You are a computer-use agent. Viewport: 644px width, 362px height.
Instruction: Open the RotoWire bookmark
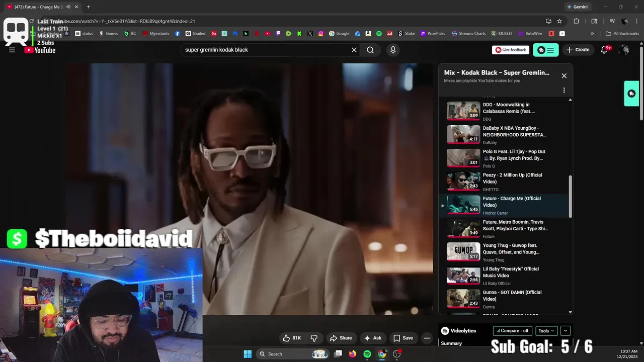click(530, 34)
